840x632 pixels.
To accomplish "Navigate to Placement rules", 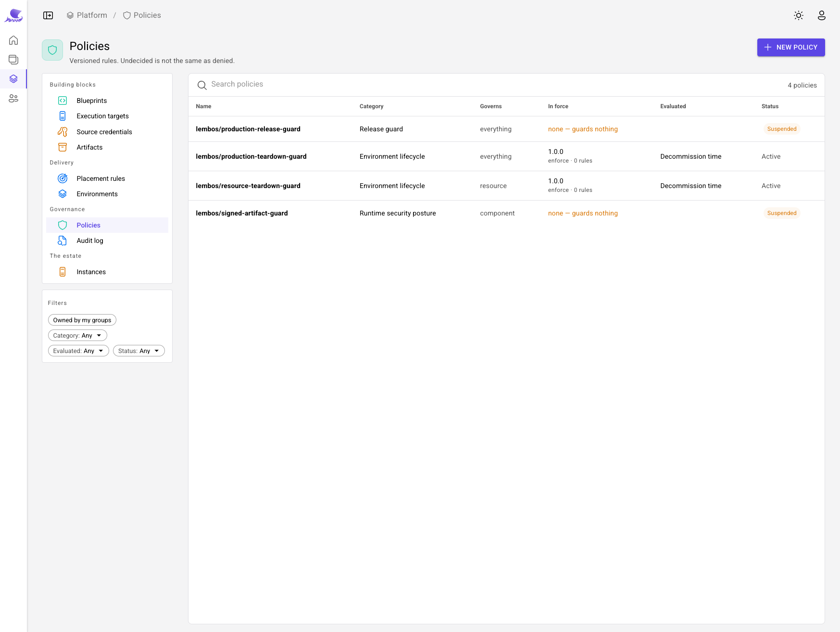I will pyautogui.click(x=107, y=178).
